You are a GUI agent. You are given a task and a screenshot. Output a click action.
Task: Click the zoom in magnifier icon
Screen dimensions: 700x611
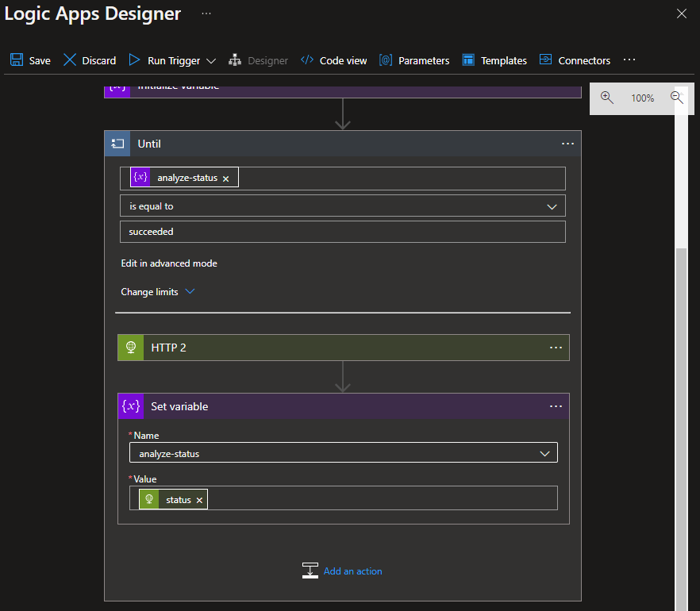point(607,98)
